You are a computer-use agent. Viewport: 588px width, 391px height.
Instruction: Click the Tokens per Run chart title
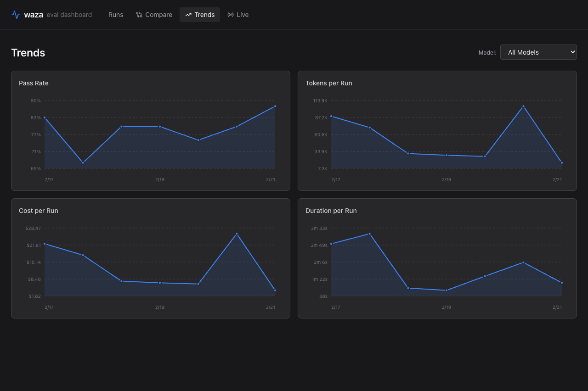click(329, 83)
